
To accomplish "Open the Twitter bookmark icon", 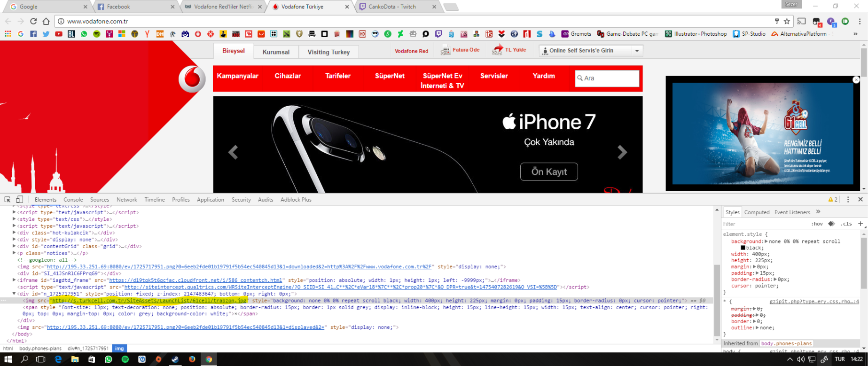I will click(x=46, y=34).
